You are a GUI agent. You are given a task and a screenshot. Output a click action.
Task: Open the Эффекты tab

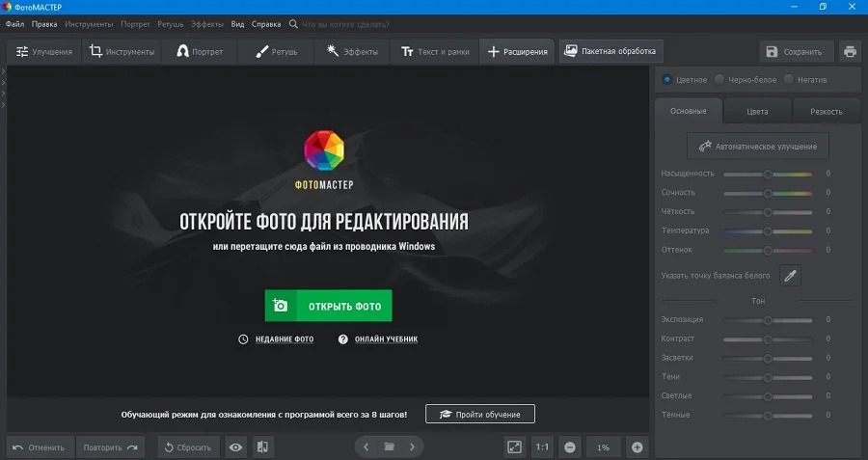coord(352,51)
